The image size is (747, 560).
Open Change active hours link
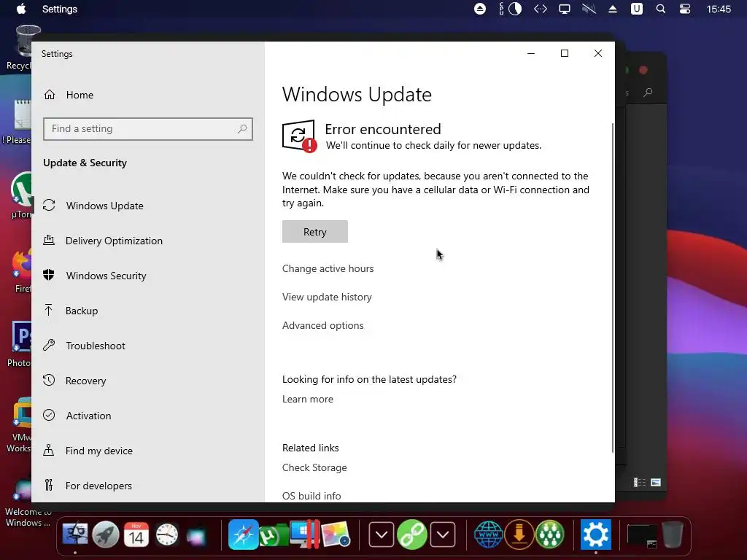[328, 268]
